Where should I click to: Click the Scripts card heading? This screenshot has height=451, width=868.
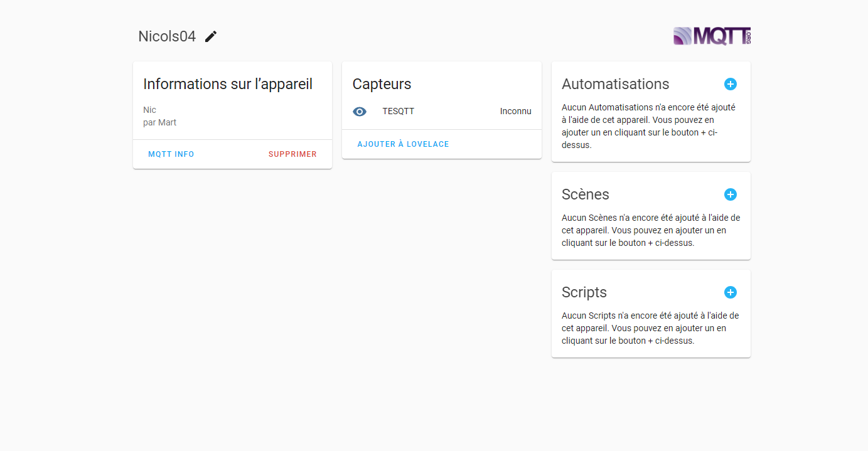tap(584, 292)
